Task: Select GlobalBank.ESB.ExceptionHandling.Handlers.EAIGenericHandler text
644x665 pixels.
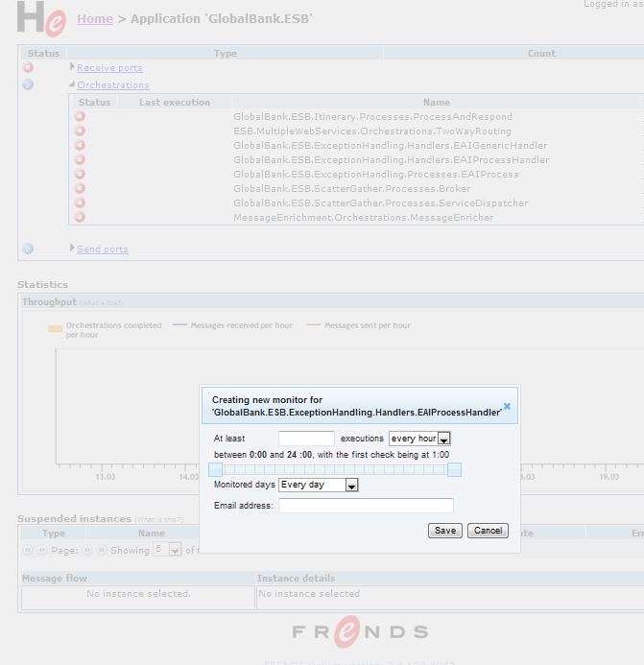Action: tap(390, 146)
